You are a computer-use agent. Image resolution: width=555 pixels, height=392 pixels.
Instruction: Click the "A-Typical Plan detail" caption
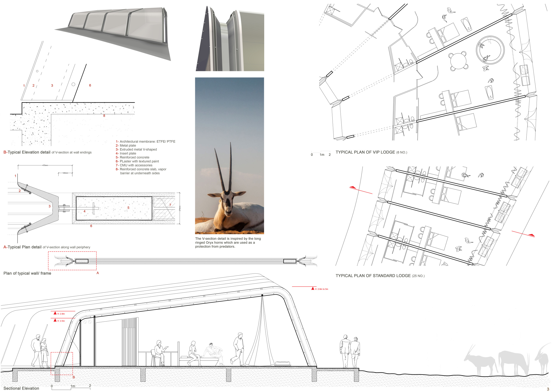46,247
